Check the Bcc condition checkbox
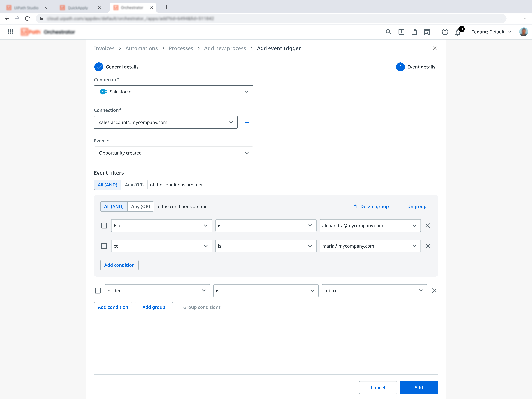Screen dimensions: 532x399 coord(104,225)
